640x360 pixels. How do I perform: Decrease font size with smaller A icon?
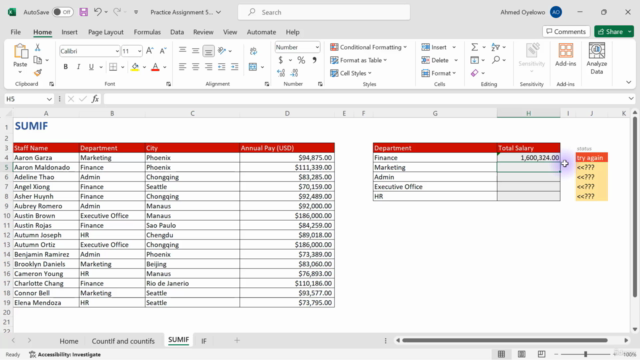(x=162, y=51)
